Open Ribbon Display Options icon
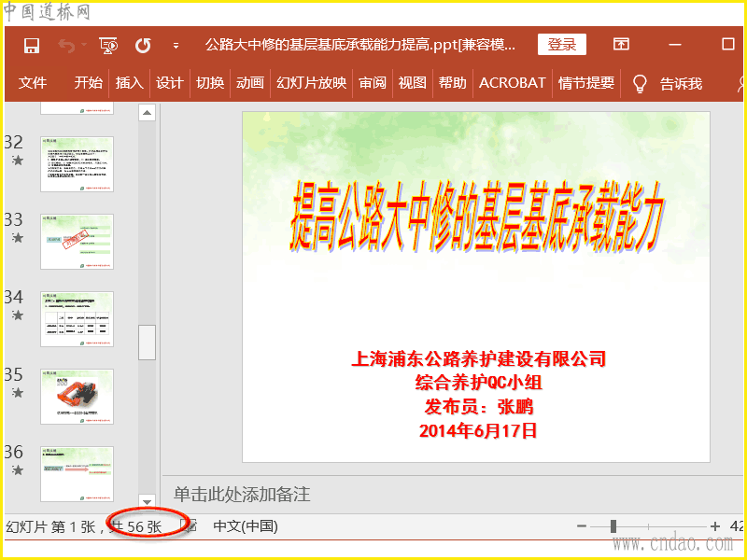The height and width of the screenshot is (560, 747). (621, 44)
